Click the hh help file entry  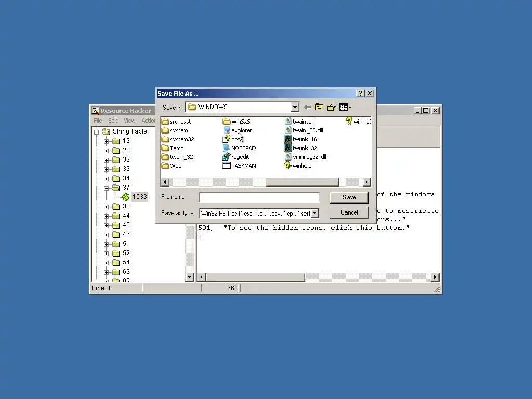tap(231, 139)
